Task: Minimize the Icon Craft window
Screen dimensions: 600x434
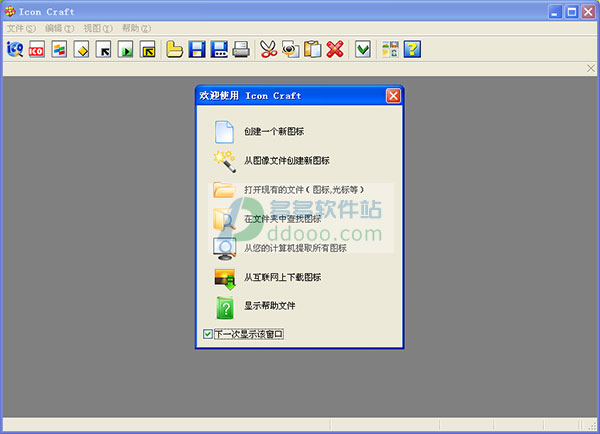Action: pos(555,12)
